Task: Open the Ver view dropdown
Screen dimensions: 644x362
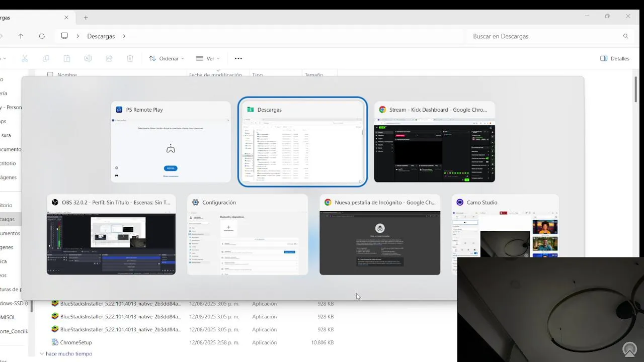Action: tap(207, 58)
